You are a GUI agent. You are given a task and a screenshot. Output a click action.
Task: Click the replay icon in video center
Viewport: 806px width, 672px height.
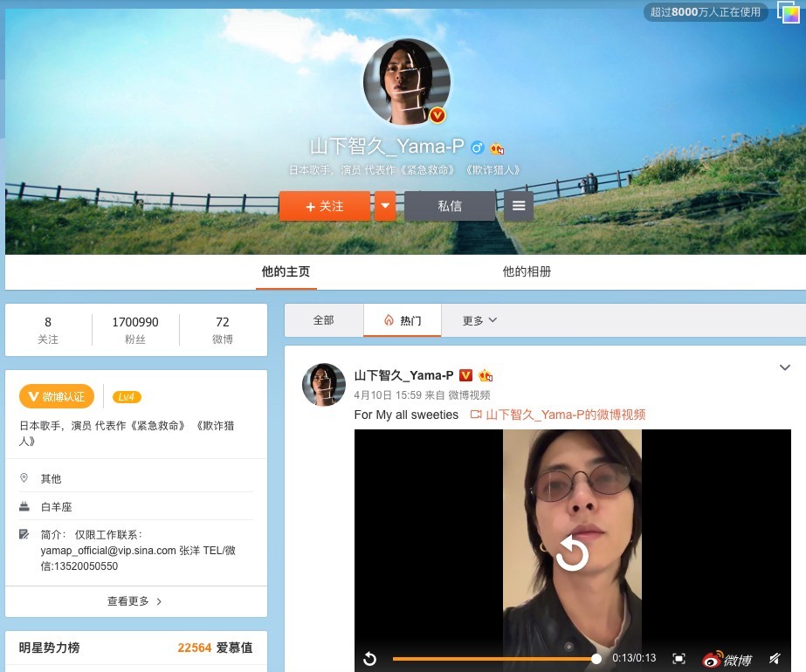572,553
